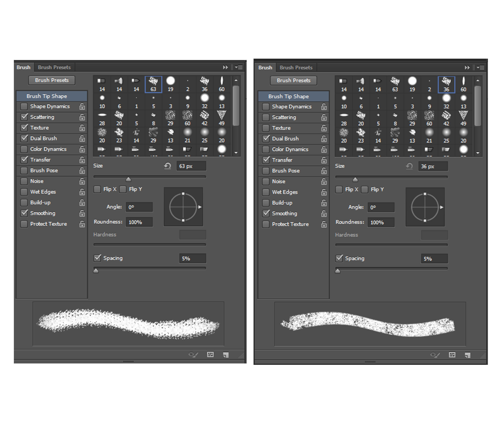This screenshot has width=504, height=424.
Task: Click Brush Presets button in right panel
Action: [x=293, y=81]
